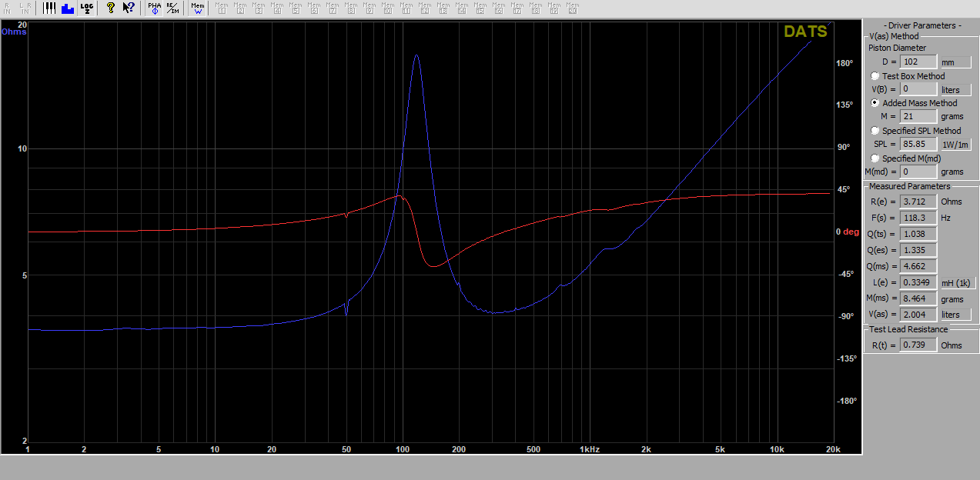
Task: Toggle the LOG Z scale icon
Action: 85,8
